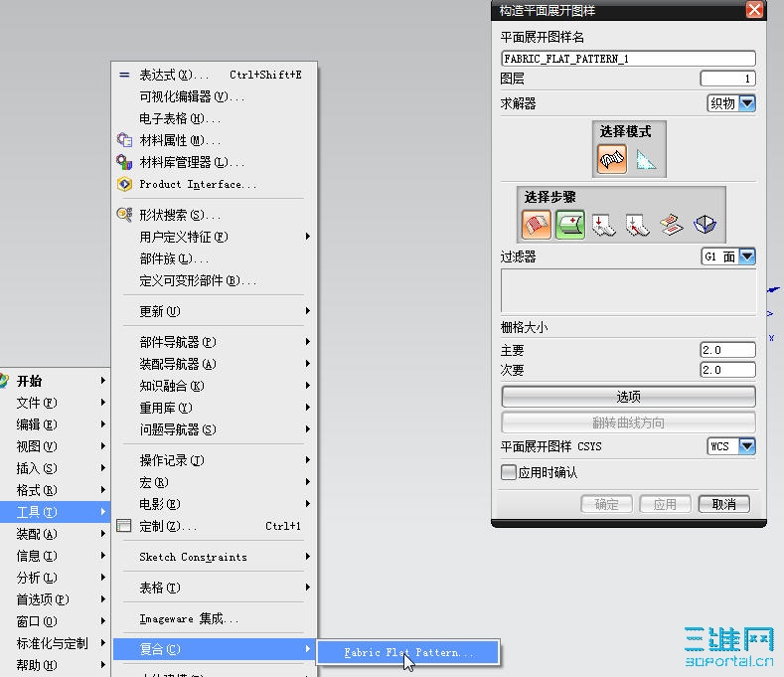Open the 帮助 menu
This screenshot has width=784, height=677.
pos(55,665)
